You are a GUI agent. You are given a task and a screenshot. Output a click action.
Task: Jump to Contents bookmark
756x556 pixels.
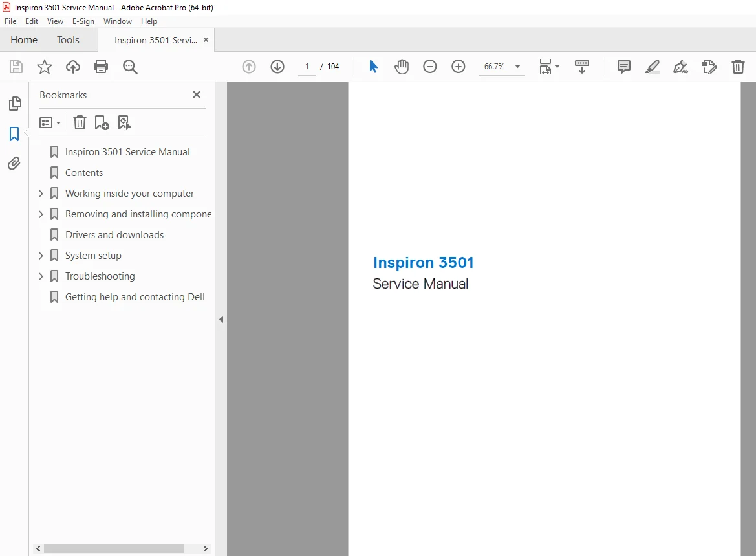click(x=84, y=173)
